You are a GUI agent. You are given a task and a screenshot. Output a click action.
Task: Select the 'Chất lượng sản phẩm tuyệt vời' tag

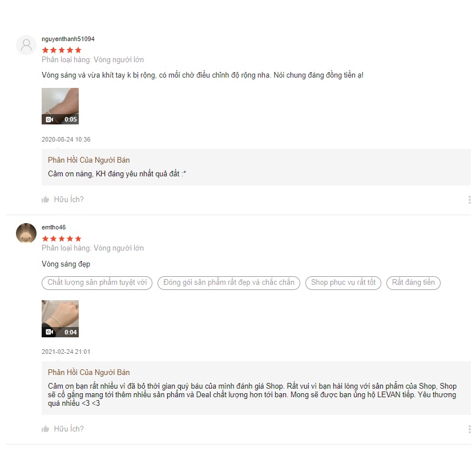point(97,283)
